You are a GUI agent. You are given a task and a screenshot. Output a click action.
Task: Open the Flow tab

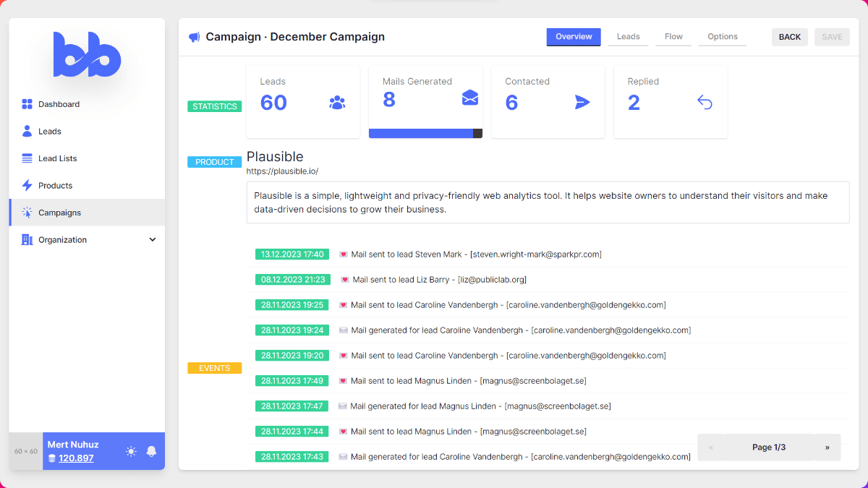673,37
